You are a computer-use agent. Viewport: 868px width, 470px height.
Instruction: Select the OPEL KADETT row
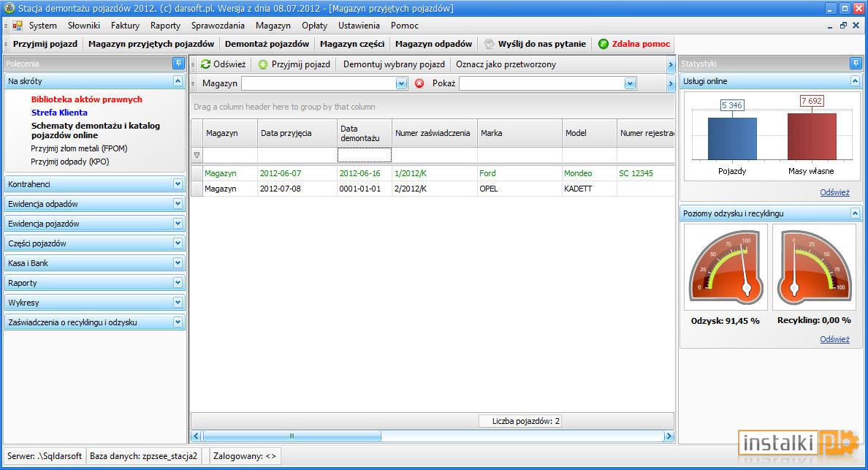pyautogui.click(x=433, y=189)
